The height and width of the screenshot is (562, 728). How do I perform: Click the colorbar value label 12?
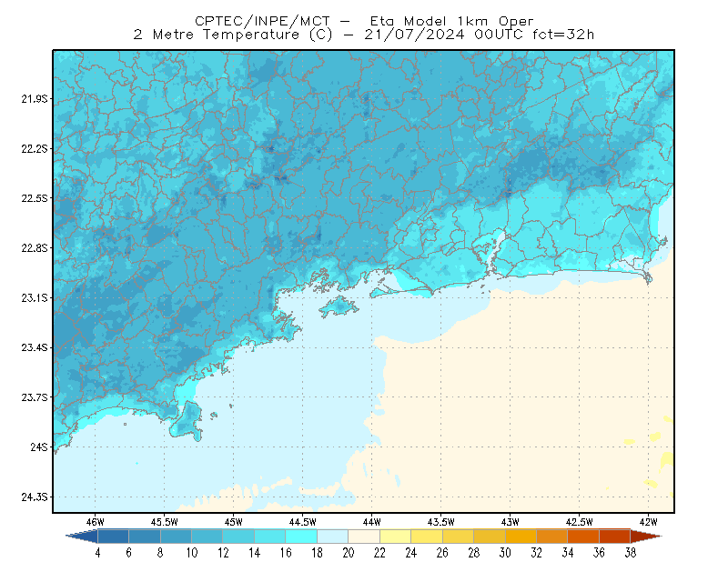click(x=223, y=553)
